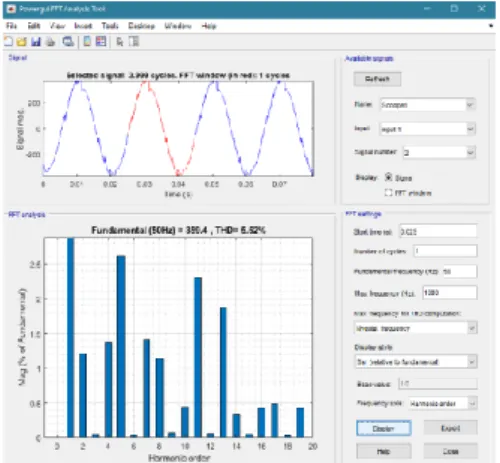Viewport: 500px width, 463px height.
Task: Select the FFT window display option
Action: click(388, 193)
